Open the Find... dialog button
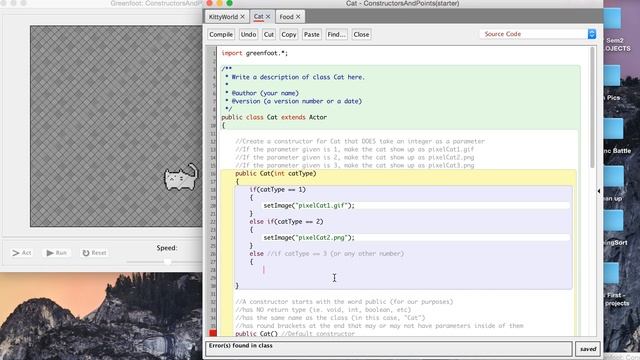Image resolution: width=640 pixels, height=360 pixels. point(336,35)
